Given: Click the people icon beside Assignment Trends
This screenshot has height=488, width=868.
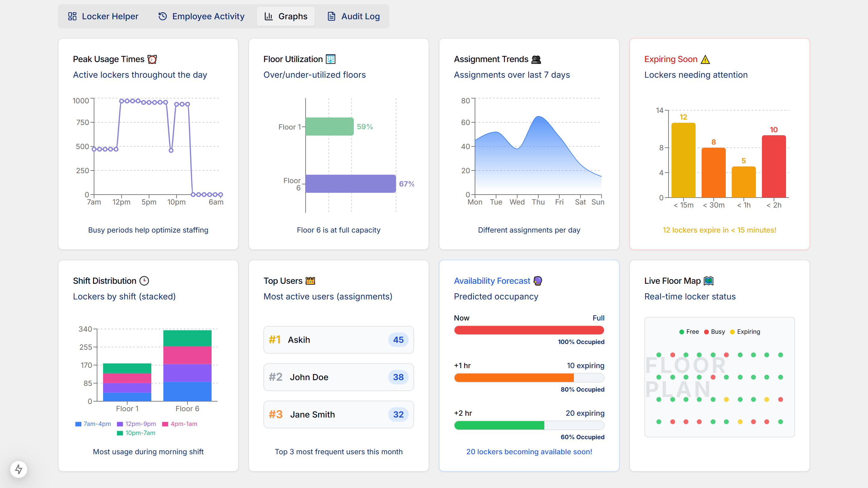Looking at the screenshot, I should [x=536, y=59].
